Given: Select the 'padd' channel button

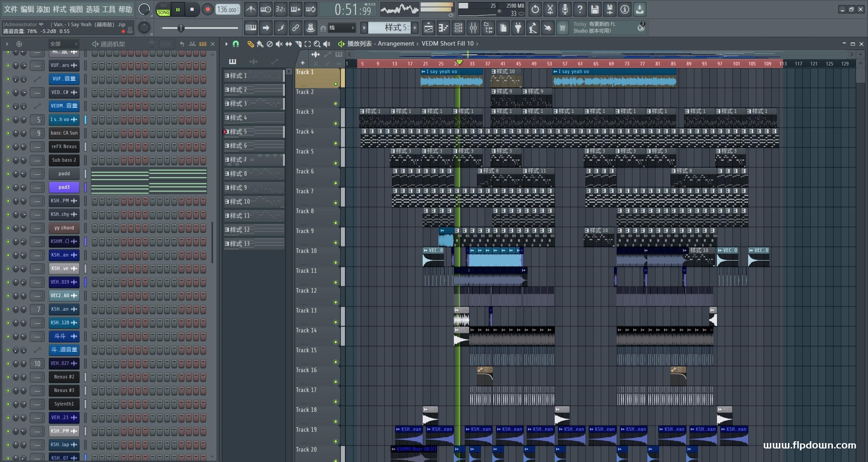Looking at the screenshot, I should (x=64, y=174).
